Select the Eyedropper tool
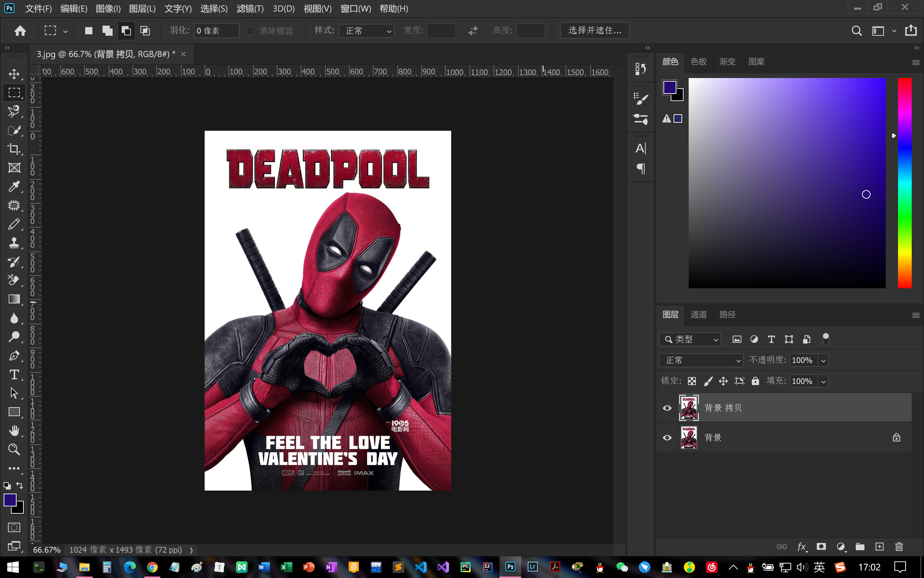This screenshot has width=924, height=578. click(x=14, y=186)
